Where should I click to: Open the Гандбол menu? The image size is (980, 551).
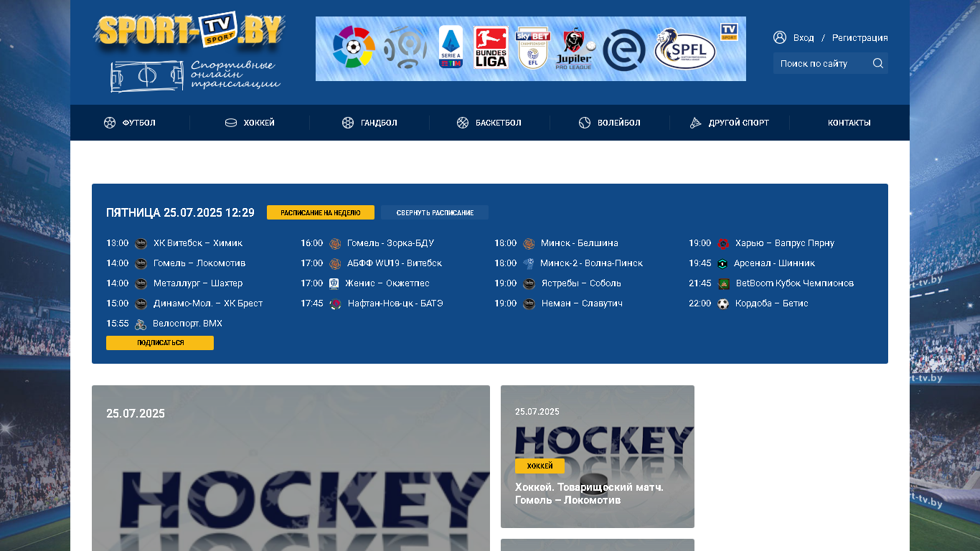pyautogui.click(x=369, y=123)
